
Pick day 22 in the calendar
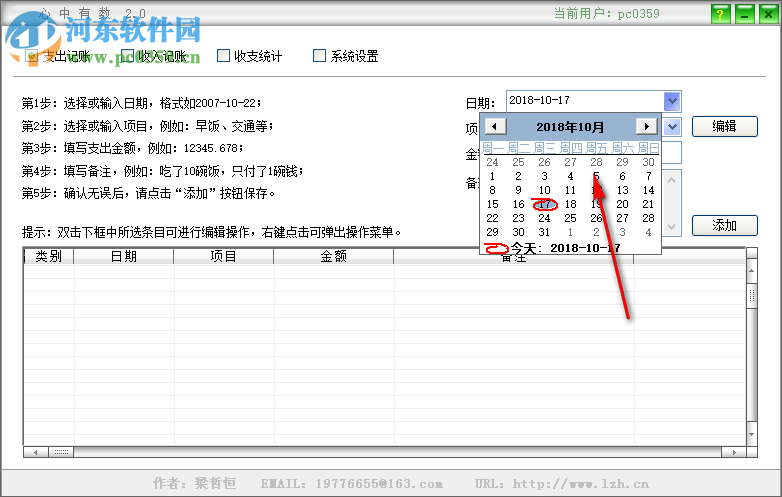tap(492, 218)
